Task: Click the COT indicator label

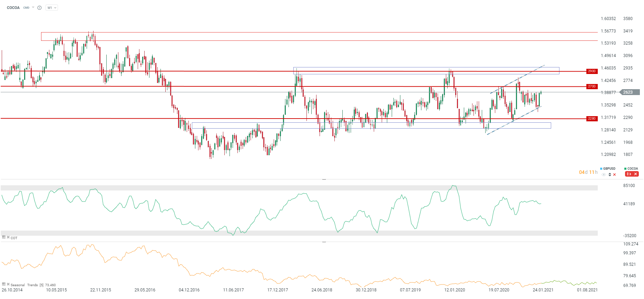Action: tap(14, 238)
